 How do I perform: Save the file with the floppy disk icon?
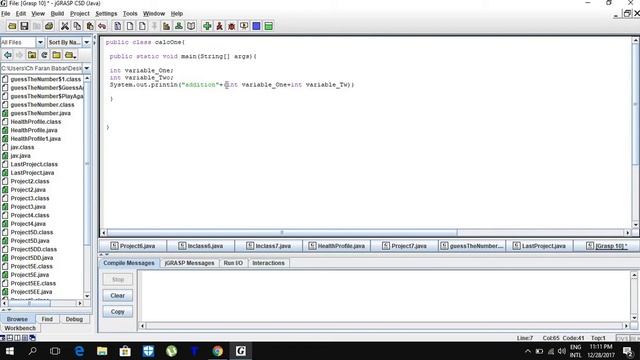pos(24,26)
